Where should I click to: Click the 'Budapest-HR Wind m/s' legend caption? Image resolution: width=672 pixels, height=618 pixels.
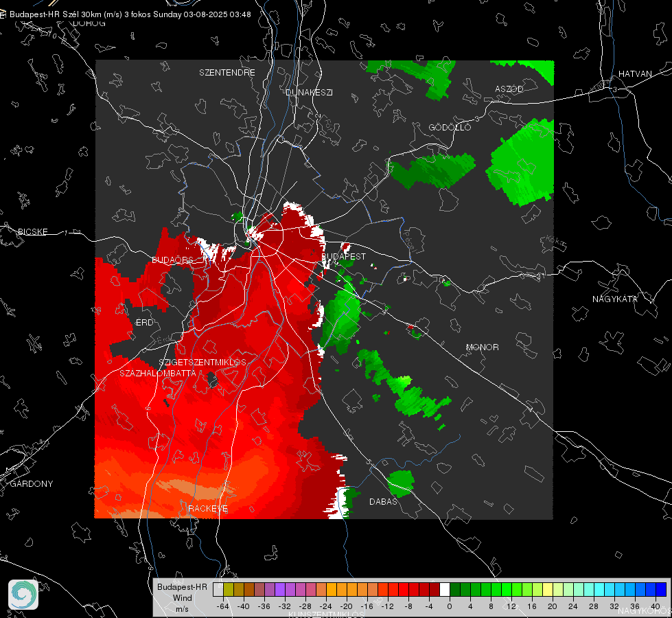click(182, 597)
